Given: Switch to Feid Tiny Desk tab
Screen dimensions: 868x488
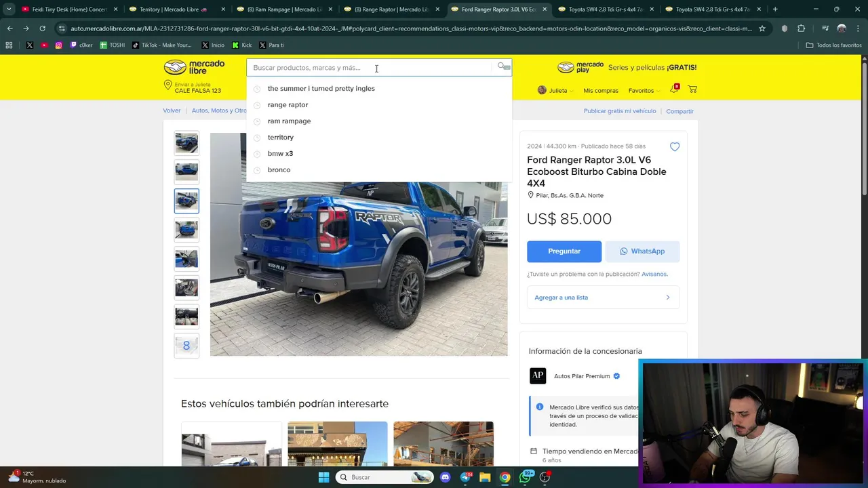Looking at the screenshot, I should pos(69,9).
